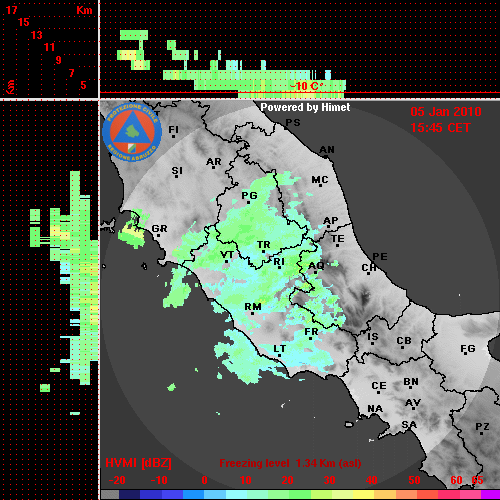Click the TE city label

pyautogui.click(x=338, y=239)
